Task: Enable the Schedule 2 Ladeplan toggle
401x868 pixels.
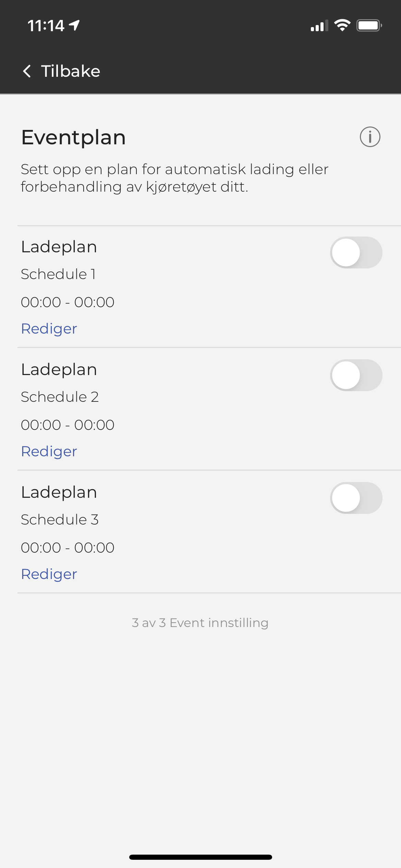Action: pyautogui.click(x=356, y=375)
